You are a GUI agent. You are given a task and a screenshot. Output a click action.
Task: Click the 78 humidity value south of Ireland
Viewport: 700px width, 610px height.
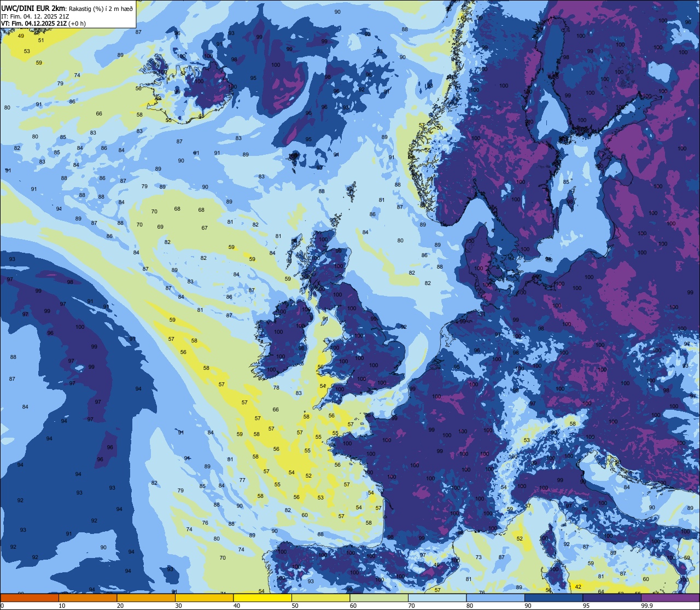coord(276,387)
